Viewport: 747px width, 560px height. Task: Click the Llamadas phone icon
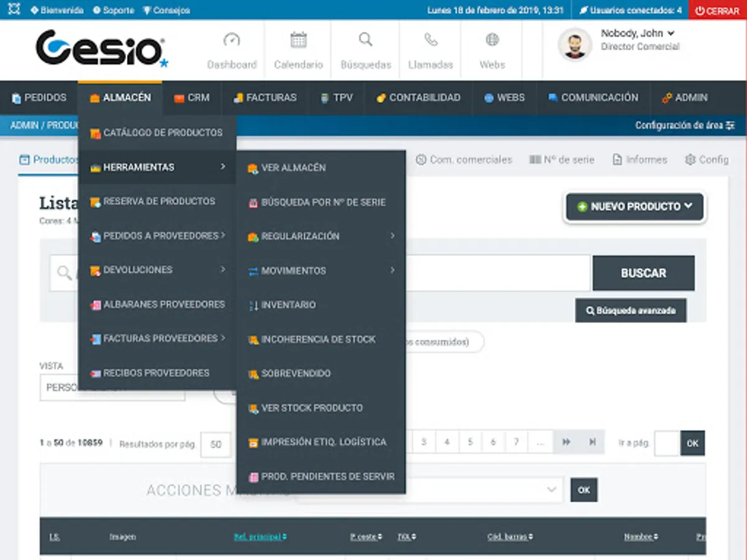430,39
